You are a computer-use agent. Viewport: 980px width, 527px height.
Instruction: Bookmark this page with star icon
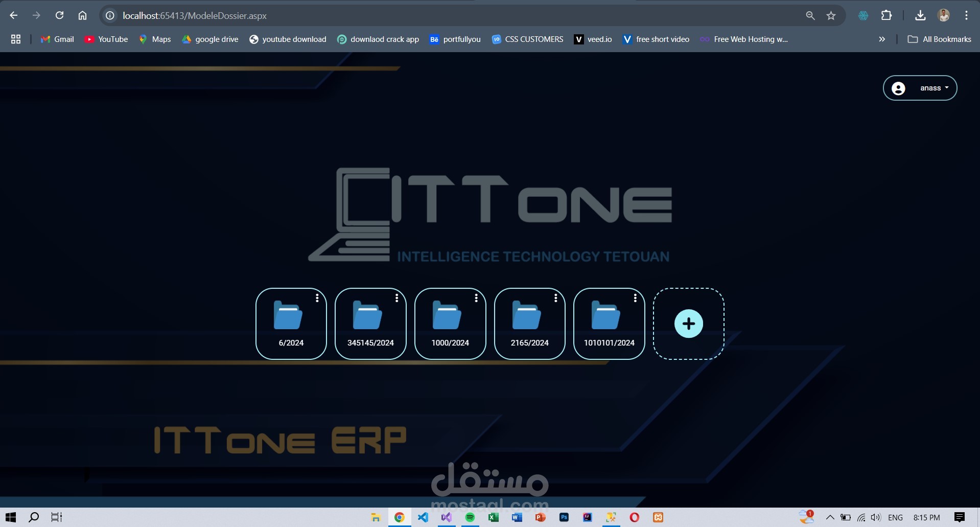(x=831, y=15)
